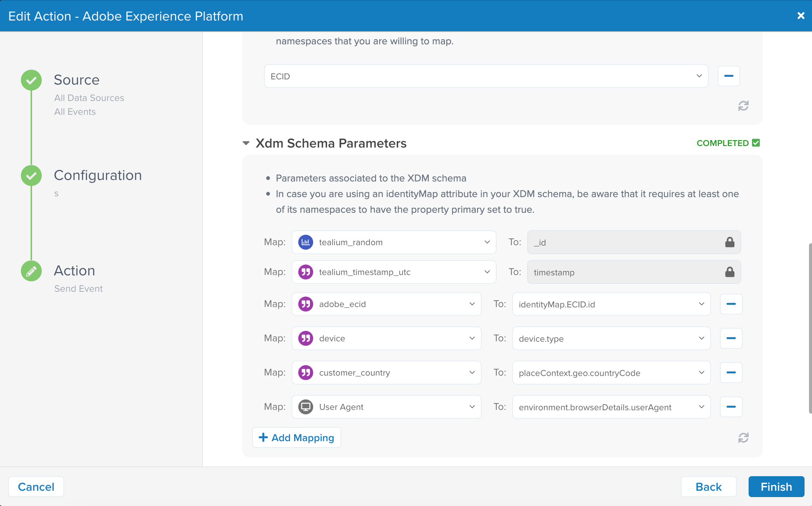Close the Edit Action dialog
812x506 pixels.
point(800,16)
